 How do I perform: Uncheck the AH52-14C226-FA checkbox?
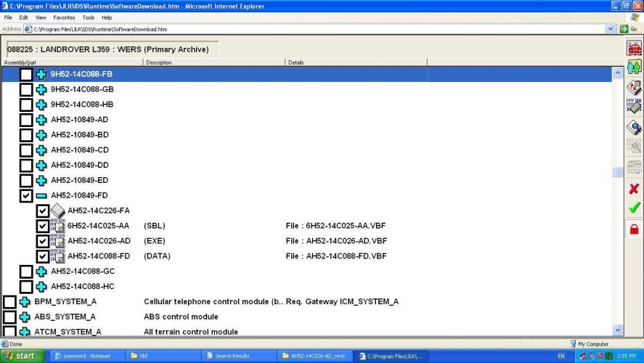(x=42, y=211)
